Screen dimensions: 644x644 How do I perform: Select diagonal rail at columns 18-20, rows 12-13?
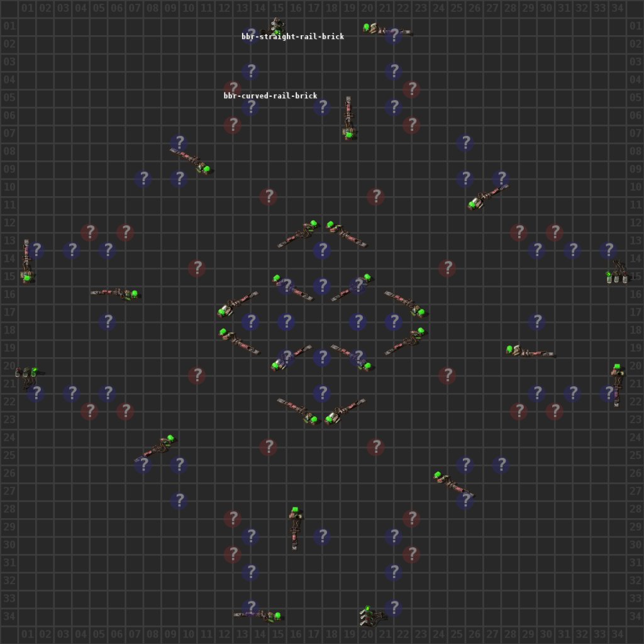click(x=347, y=234)
